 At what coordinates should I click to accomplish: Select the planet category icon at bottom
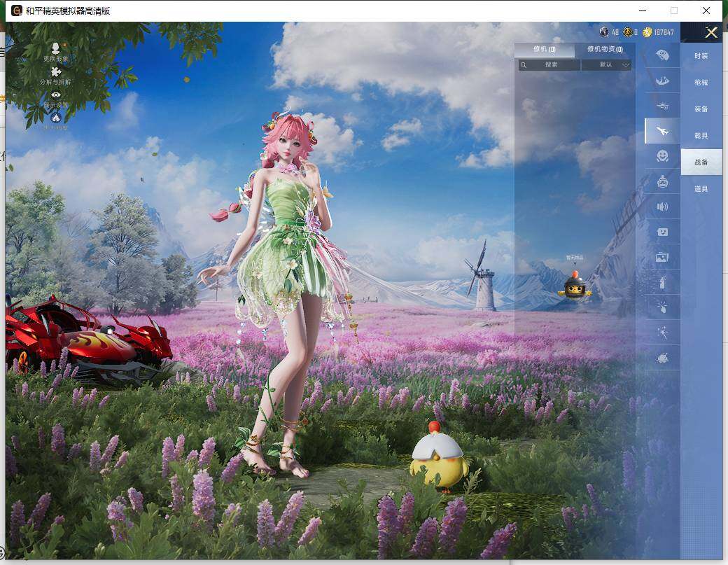662,358
